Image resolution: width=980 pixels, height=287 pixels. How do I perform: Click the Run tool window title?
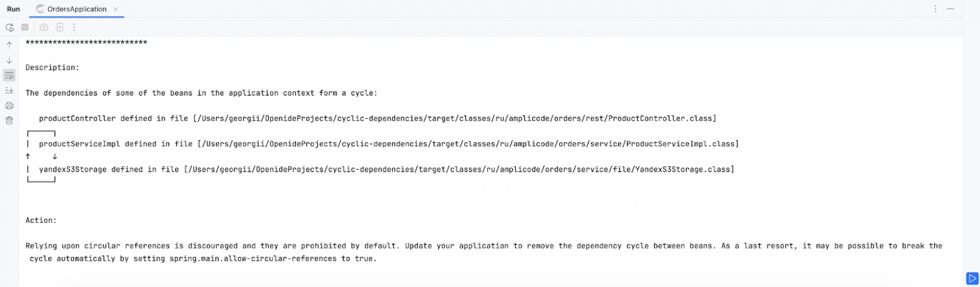click(13, 9)
